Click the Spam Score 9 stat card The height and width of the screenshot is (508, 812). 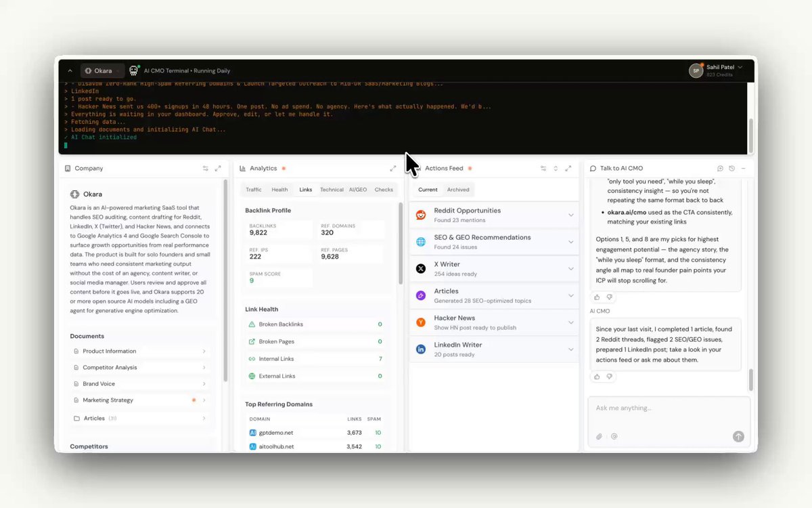[279, 278]
